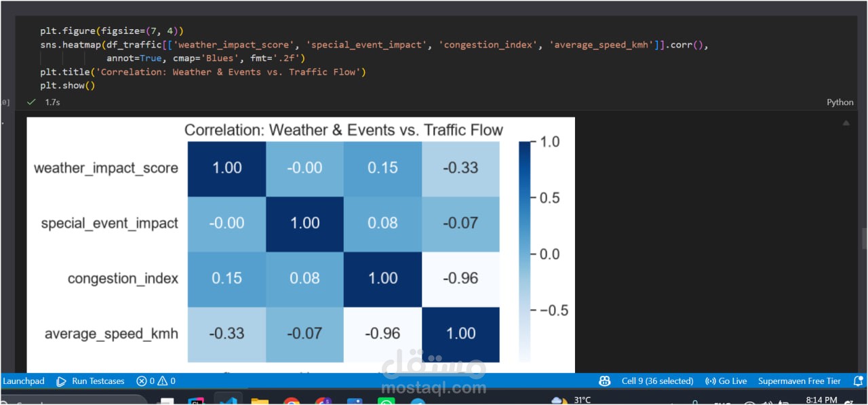868x405 pixels.
Task: Click the output scroll-up arrow
Action: click(x=846, y=123)
